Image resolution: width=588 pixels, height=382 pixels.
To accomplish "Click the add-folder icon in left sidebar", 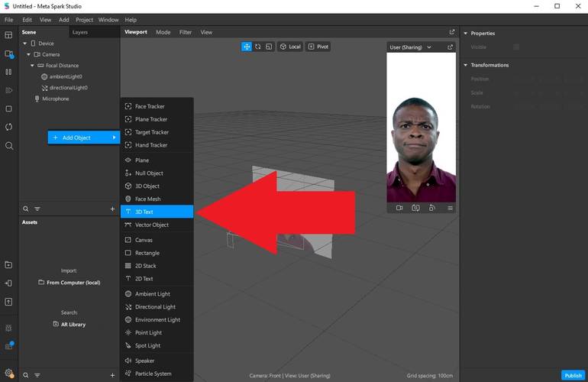I will coord(8,265).
